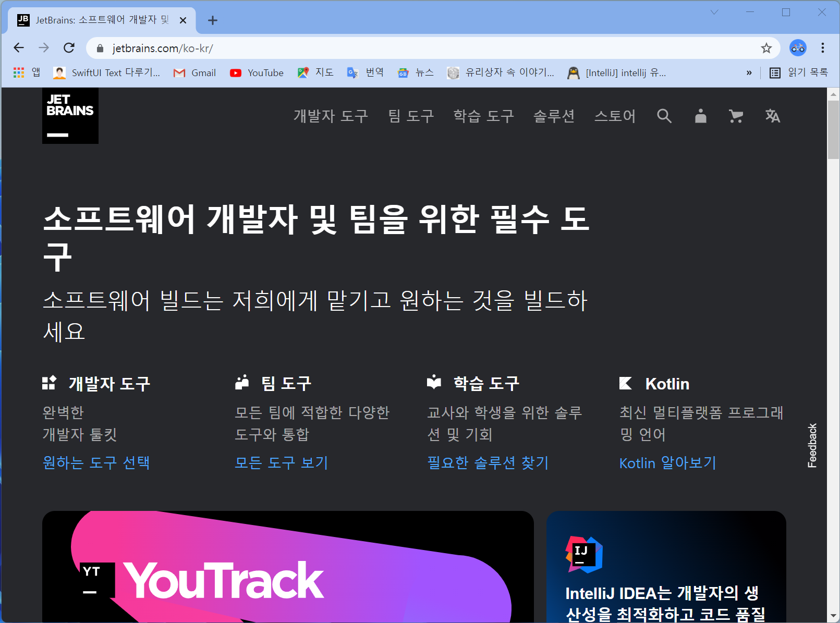The width and height of the screenshot is (840, 623).
Task: Bookmark this page with the star icon
Action: (x=766, y=48)
